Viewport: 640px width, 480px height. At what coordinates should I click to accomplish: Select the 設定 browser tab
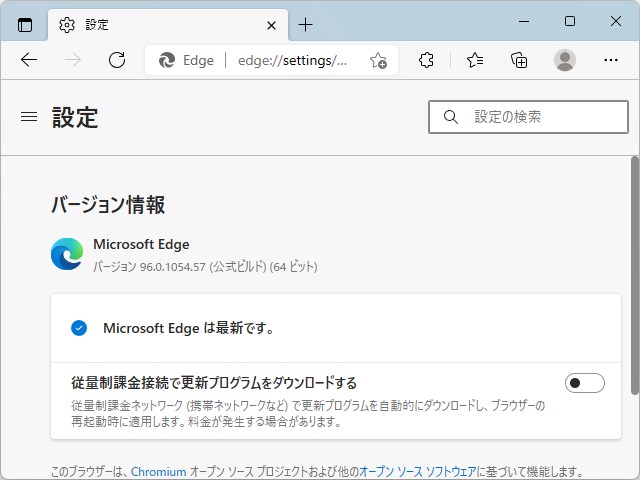pyautogui.click(x=168, y=25)
